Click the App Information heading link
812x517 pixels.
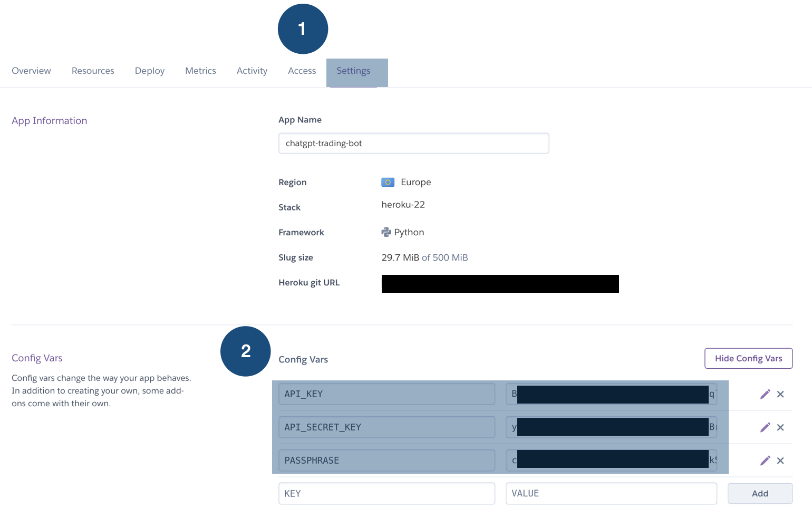pos(49,120)
